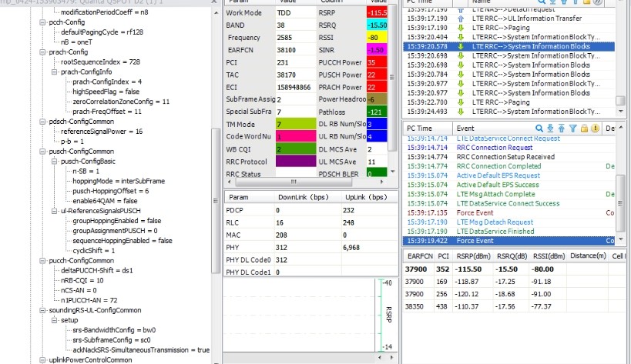The image size is (631, 364).
Task: Select the hoppingMode = interSubFrame tree item
Action: [119, 181]
